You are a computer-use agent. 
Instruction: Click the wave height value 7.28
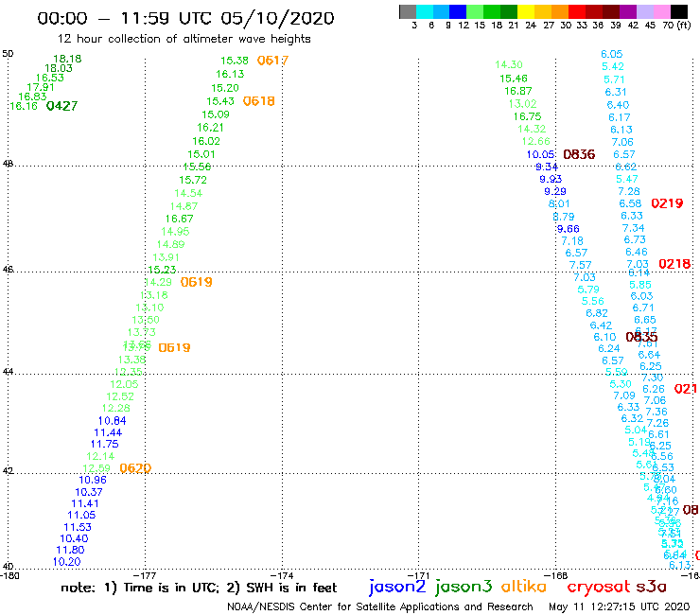click(628, 192)
